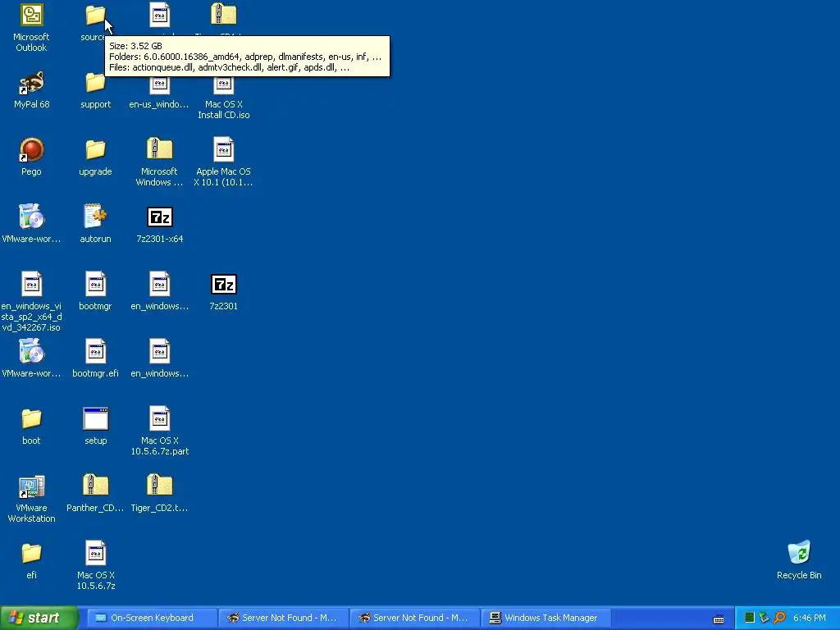Image resolution: width=840 pixels, height=630 pixels.
Task: Select the sources folder icon
Action: click(x=95, y=16)
